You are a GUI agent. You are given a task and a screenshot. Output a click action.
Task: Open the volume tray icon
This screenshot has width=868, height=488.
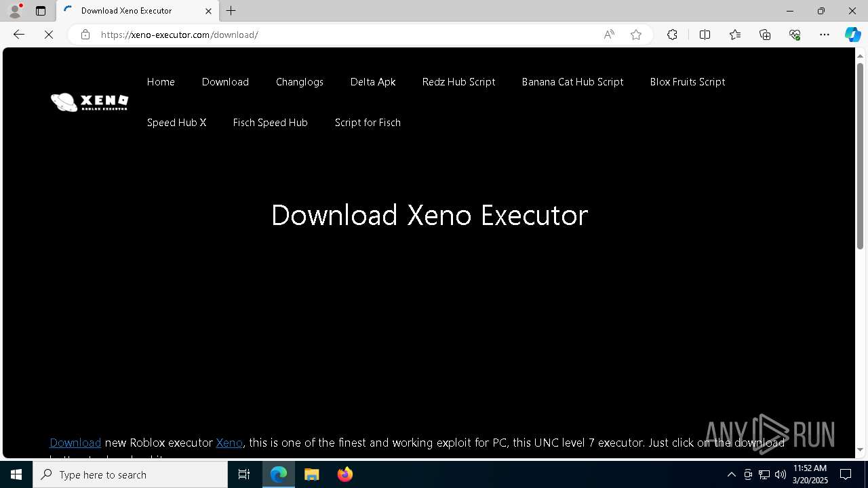pyautogui.click(x=781, y=474)
